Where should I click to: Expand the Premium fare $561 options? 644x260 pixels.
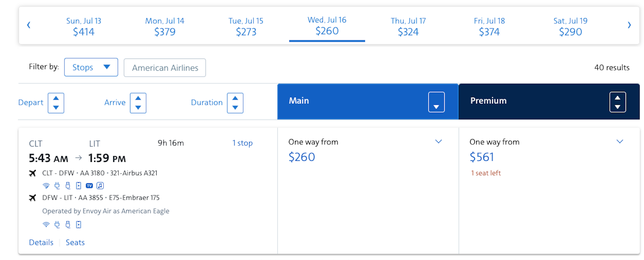click(x=620, y=141)
